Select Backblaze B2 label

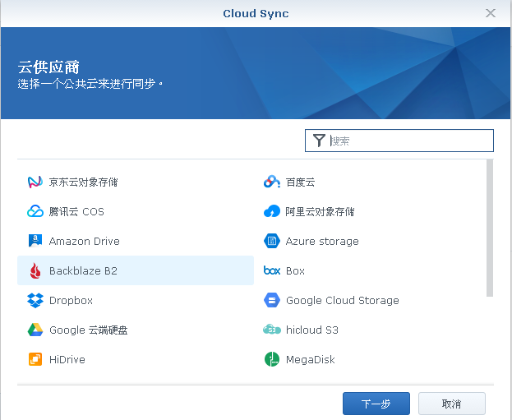(x=83, y=270)
